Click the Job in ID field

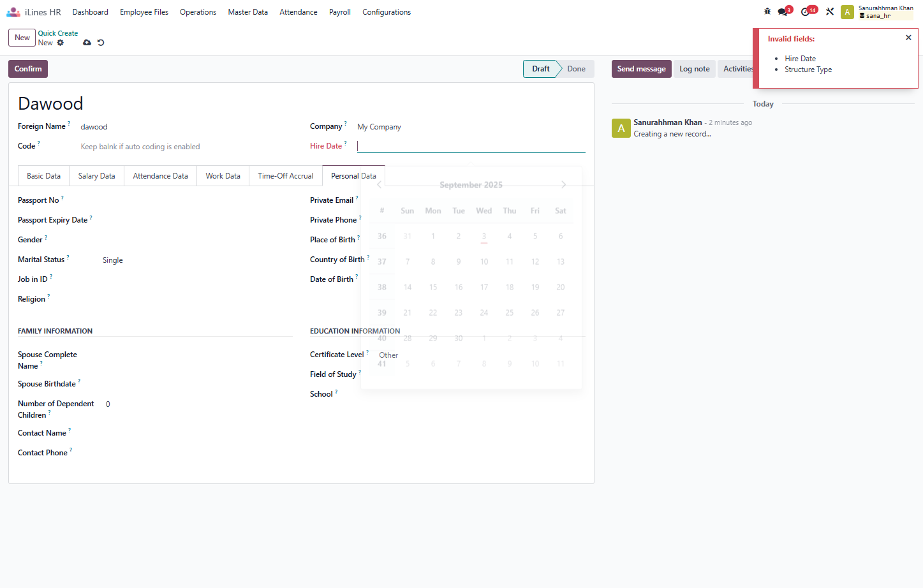point(197,280)
